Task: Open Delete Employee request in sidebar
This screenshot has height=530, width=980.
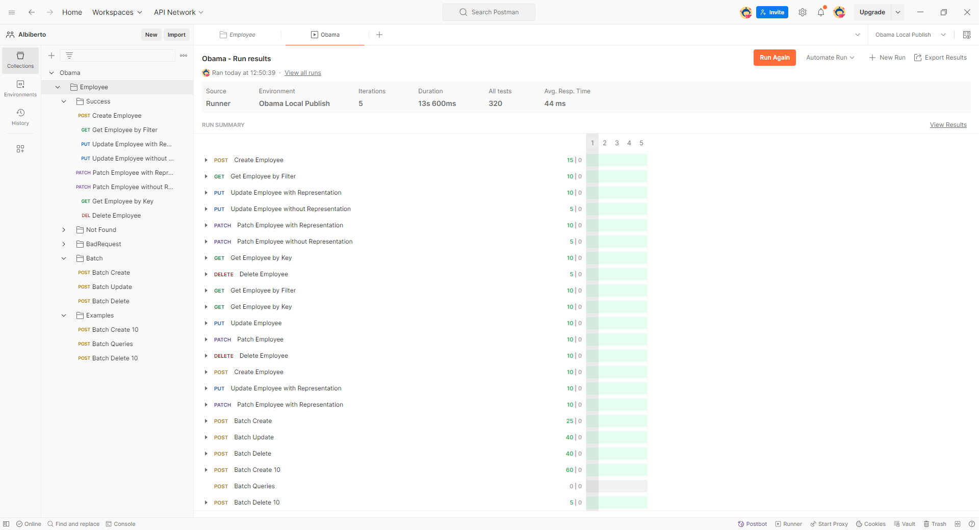Action: [117, 216]
